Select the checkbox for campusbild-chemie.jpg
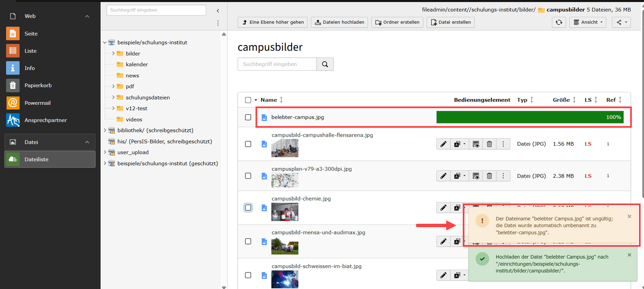The height and width of the screenshot is (289, 644). (248, 208)
